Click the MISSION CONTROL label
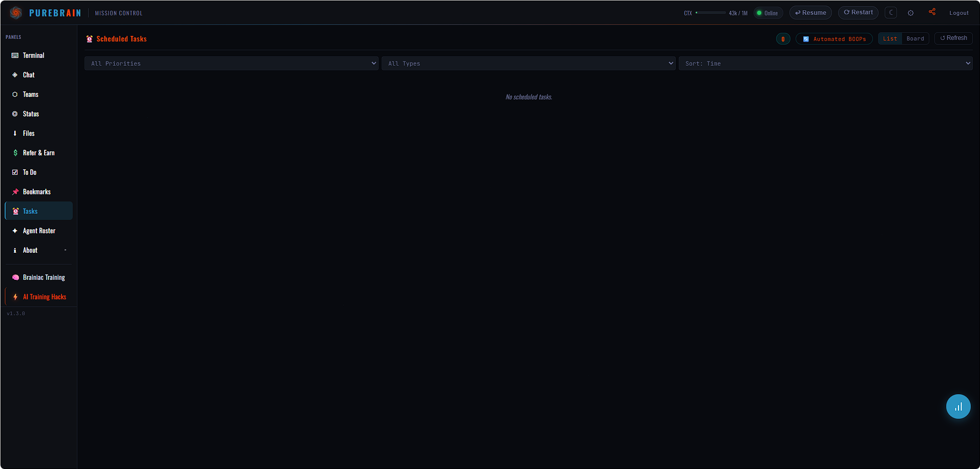This screenshot has width=980, height=469. pos(119,13)
